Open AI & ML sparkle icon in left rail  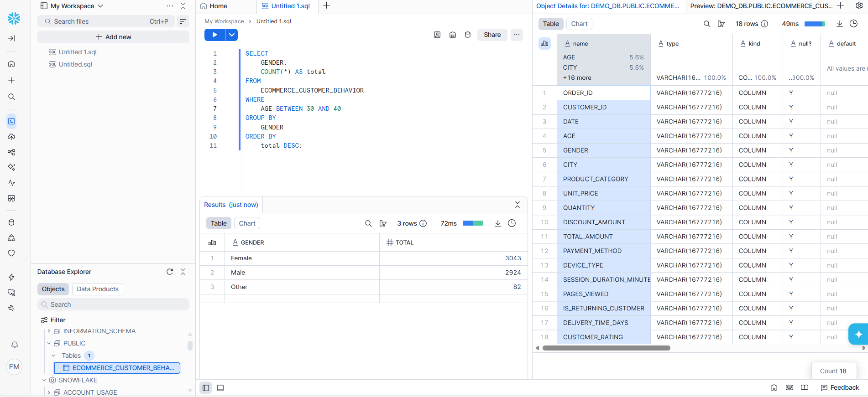[x=12, y=167]
